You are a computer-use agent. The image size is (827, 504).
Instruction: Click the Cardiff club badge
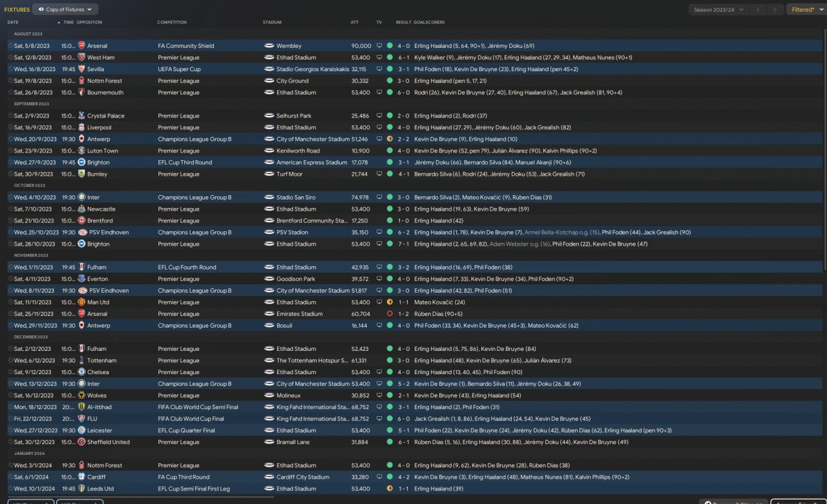pos(81,477)
